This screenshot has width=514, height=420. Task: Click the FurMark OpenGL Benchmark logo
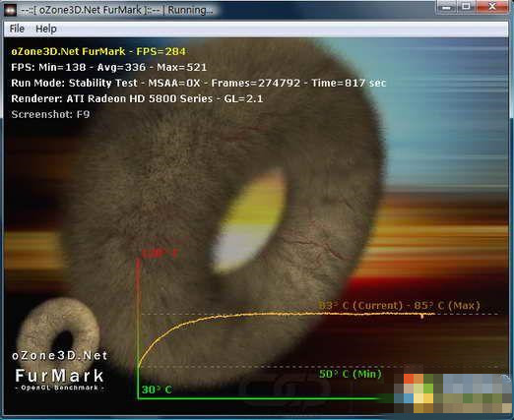point(59,380)
